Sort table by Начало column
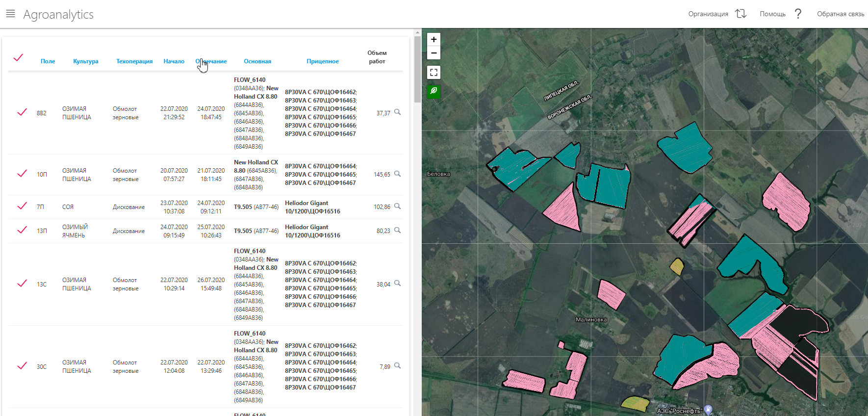 [174, 61]
